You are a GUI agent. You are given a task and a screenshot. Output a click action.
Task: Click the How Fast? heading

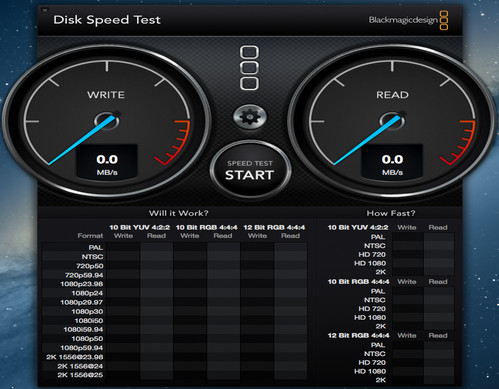coord(391,213)
